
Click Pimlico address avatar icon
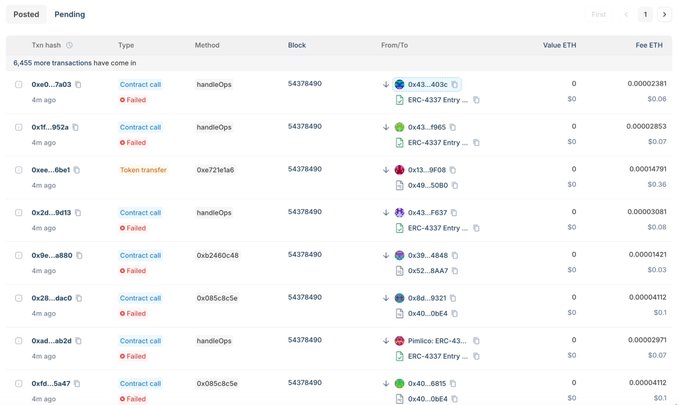(400, 341)
